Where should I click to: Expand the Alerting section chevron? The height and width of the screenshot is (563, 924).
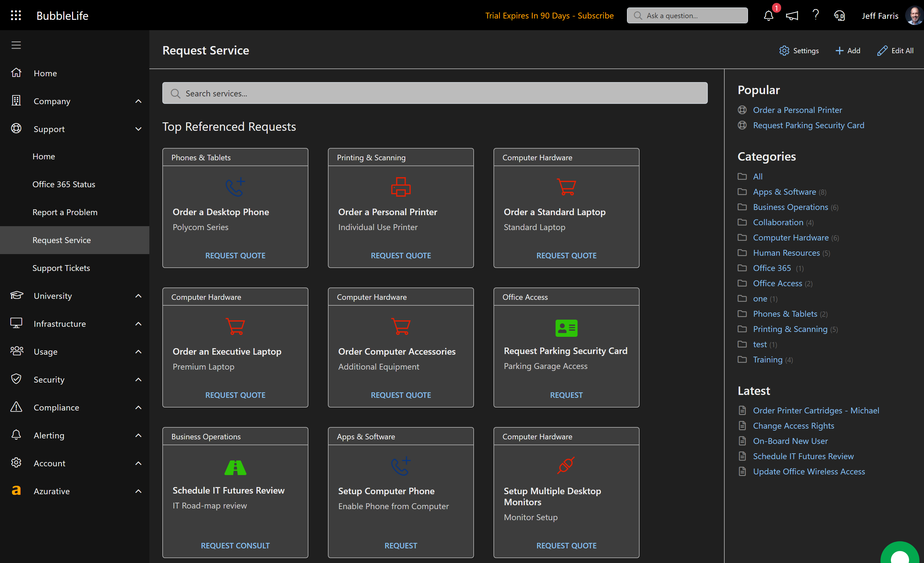tap(138, 435)
